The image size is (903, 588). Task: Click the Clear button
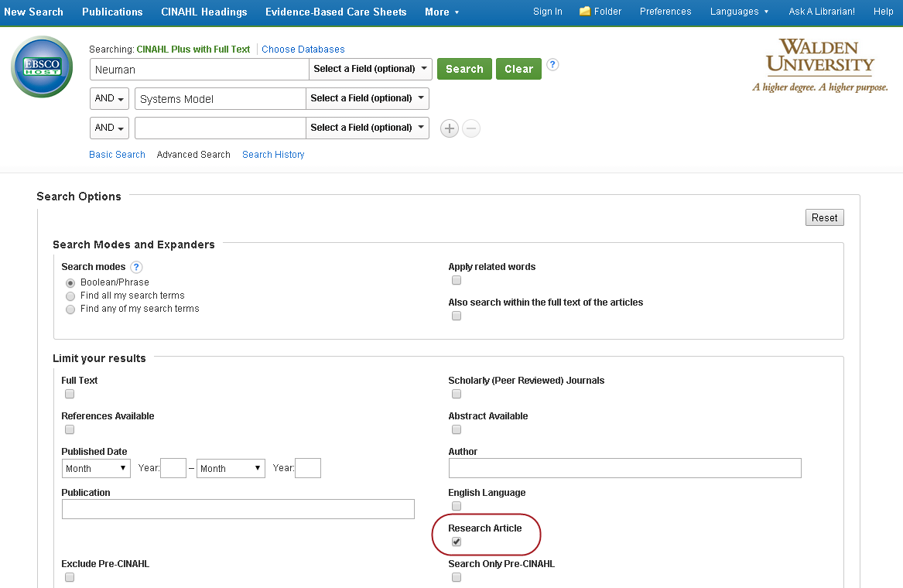click(x=519, y=69)
